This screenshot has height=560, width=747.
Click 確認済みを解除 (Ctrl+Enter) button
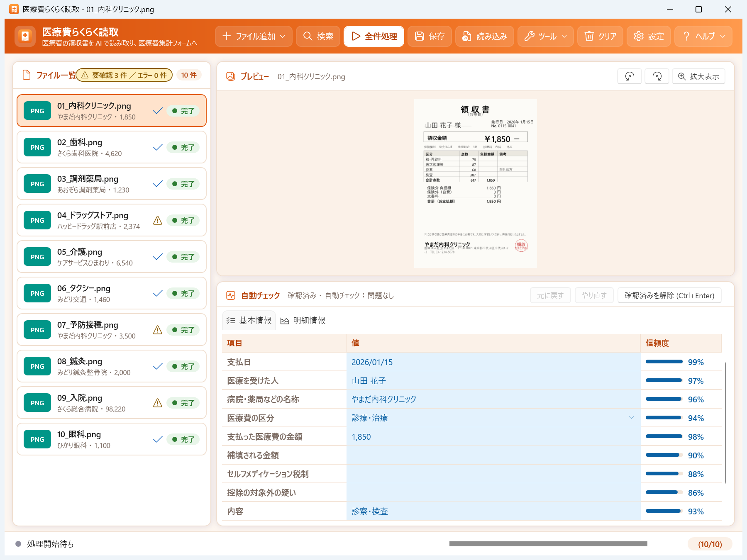point(669,295)
